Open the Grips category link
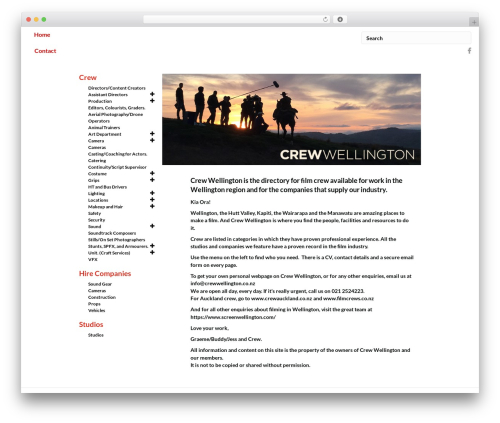 (94, 180)
